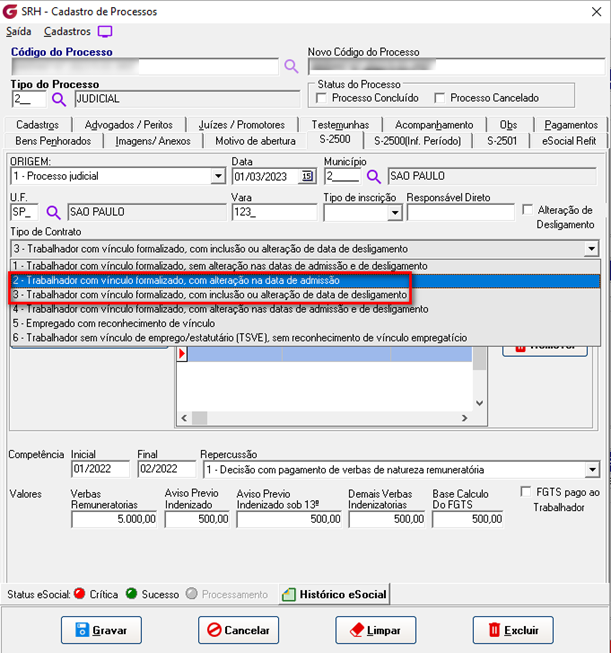Screen dimensions: 611x653
Task: Click the Demais Verbas Indenizatorias field
Action: (x=387, y=519)
